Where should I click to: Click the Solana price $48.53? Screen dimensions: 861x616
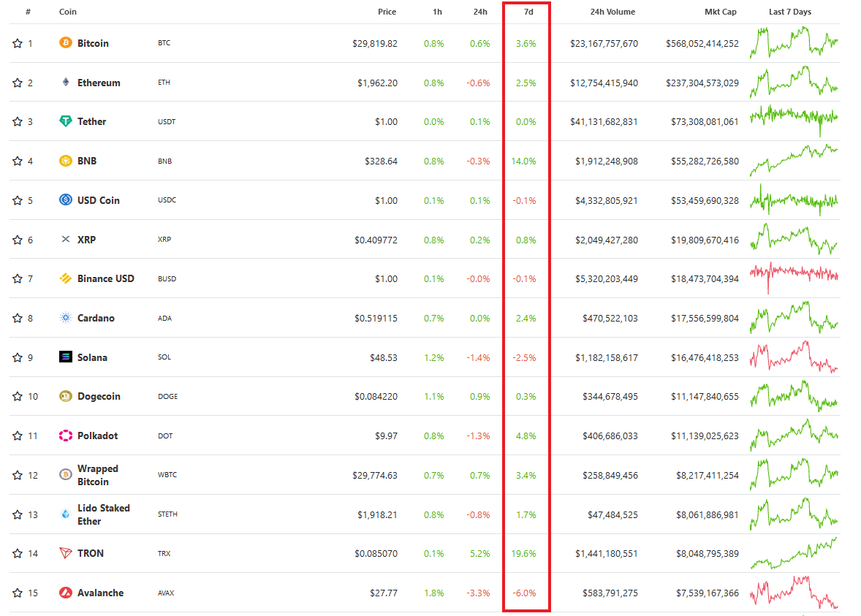tap(383, 357)
